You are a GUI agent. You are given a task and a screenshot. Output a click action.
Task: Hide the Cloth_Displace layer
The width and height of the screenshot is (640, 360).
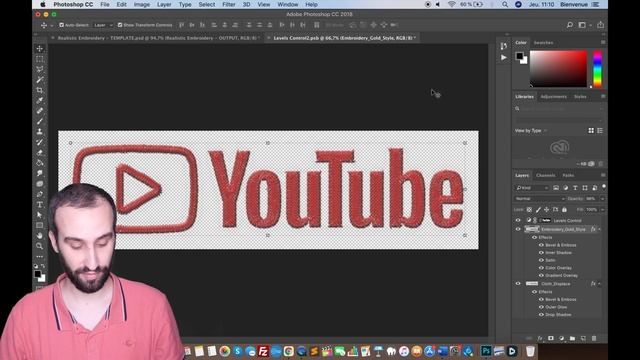point(518,284)
